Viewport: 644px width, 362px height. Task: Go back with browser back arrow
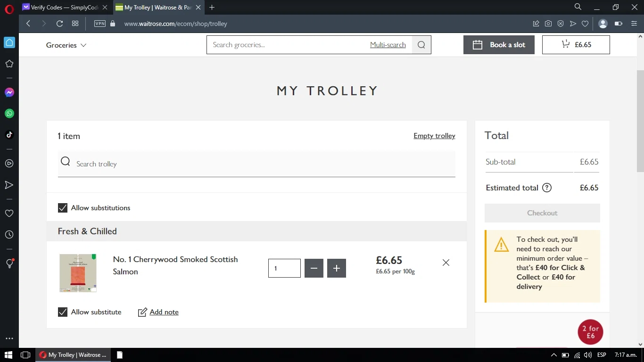[x=28, y=24]
